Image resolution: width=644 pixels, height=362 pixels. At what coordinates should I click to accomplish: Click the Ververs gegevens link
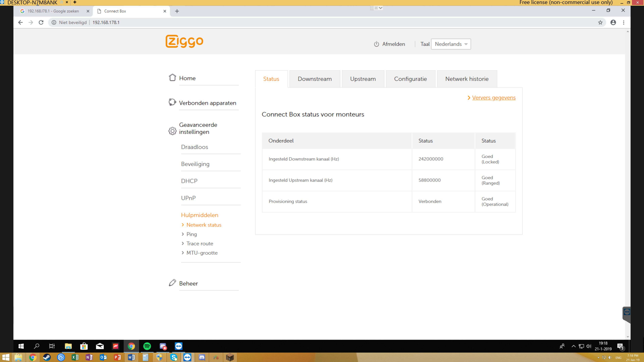coord(494,98)
